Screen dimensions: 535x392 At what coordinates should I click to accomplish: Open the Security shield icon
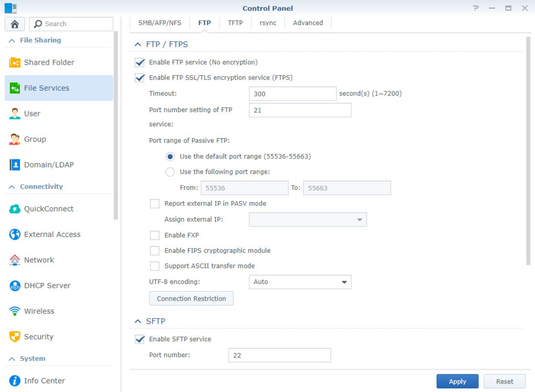coord(14,337)
